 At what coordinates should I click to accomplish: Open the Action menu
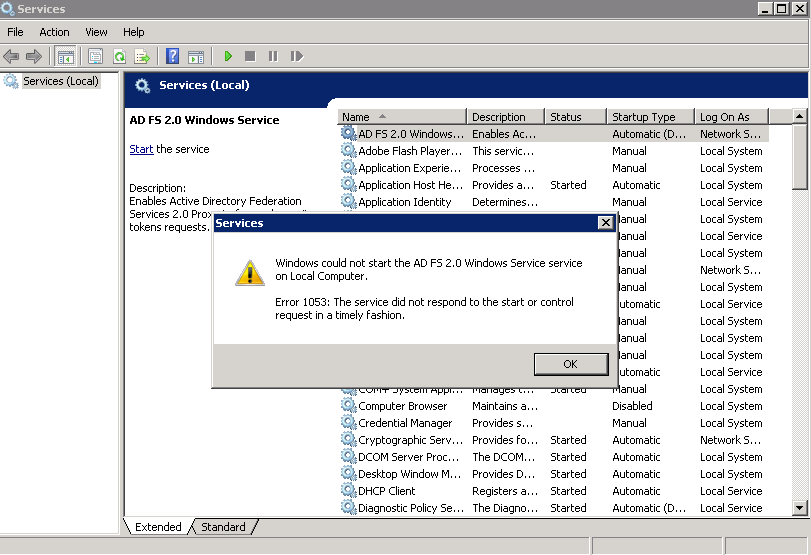[54, 32]
